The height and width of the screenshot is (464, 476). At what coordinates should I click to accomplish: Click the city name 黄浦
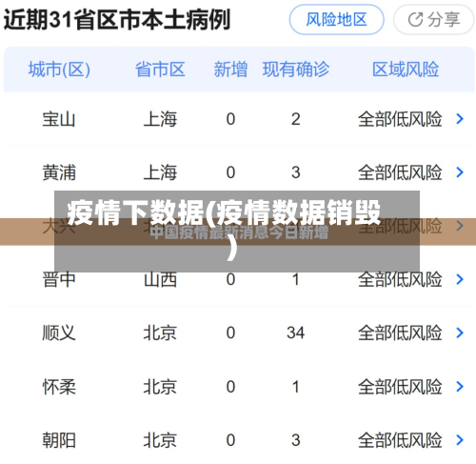pyautogui.click(x=59, y=172)
